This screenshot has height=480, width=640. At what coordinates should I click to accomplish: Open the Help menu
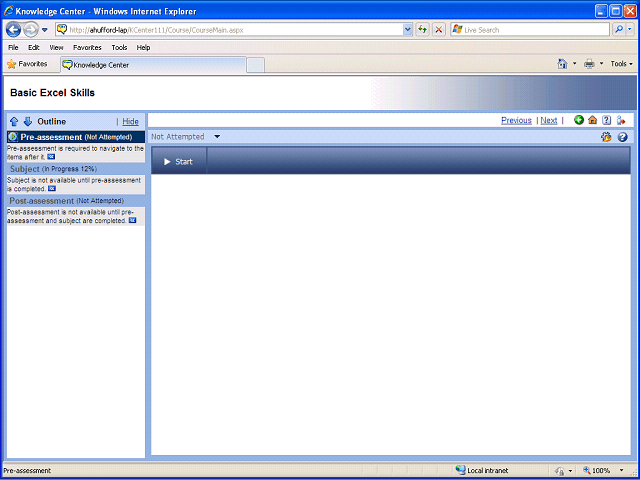[143, 47]
